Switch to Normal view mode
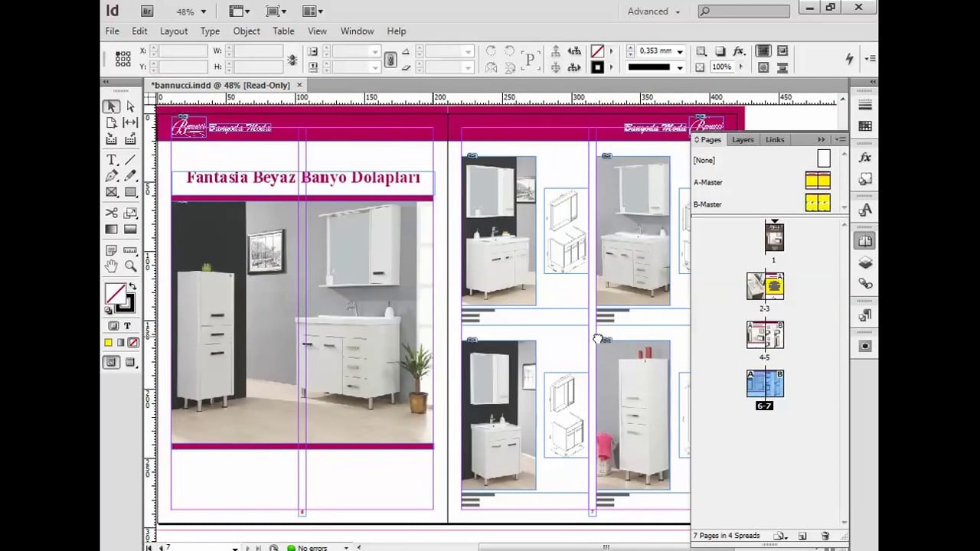 tap(112, 362)
